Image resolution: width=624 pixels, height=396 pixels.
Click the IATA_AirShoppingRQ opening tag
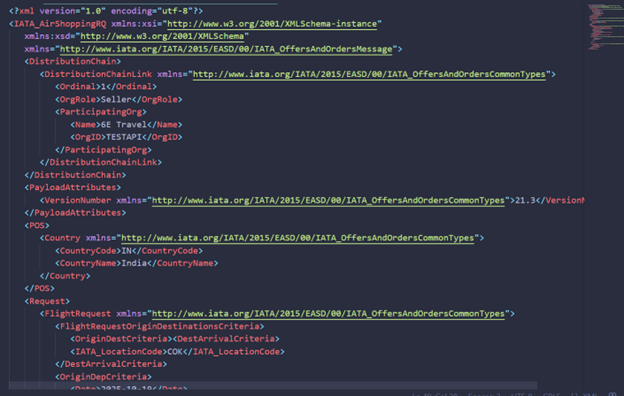58,24
